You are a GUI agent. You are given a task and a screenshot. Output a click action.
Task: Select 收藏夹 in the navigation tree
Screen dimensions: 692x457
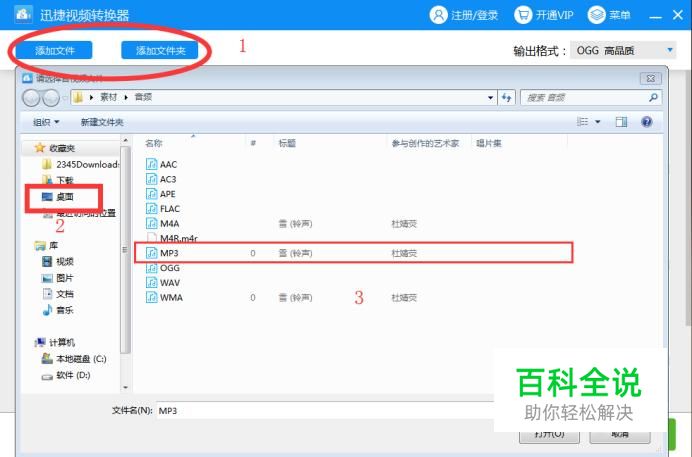point(55,148)
